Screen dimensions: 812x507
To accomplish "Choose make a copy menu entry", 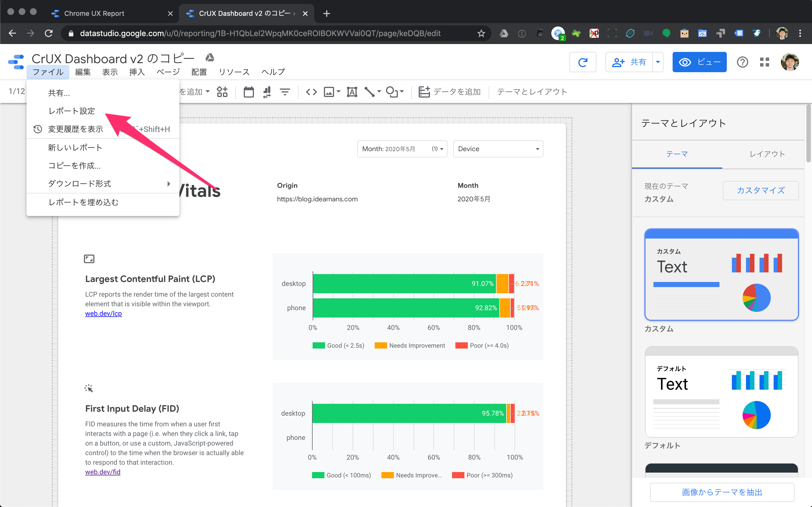I will [103, 166].
